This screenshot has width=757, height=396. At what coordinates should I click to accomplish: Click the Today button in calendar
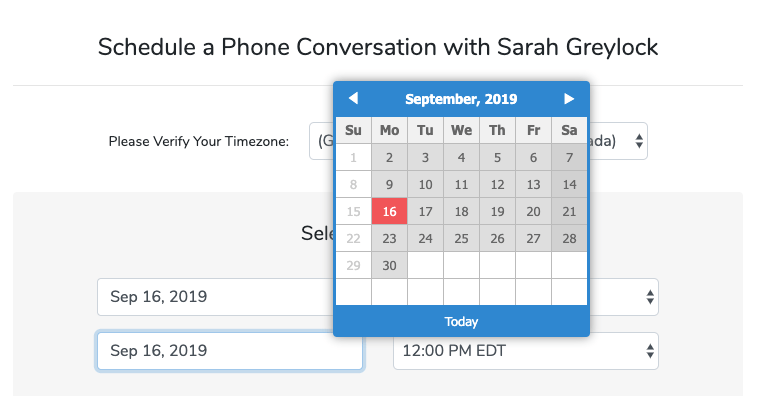[x=461, y=321]
